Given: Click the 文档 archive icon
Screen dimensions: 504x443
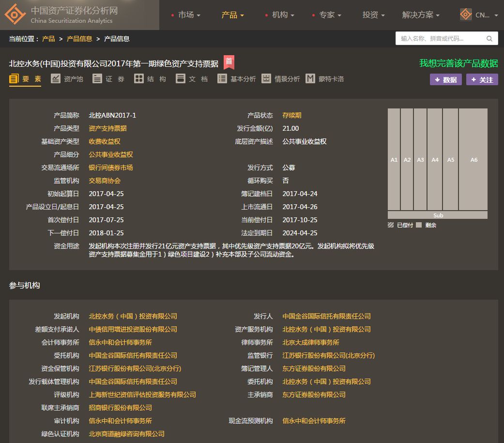Looking at the screenshot, I should 180,79.
